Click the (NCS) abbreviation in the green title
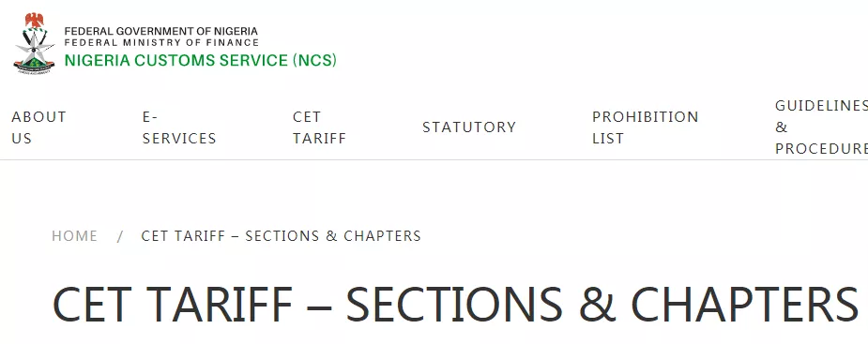 coord(313,60)
